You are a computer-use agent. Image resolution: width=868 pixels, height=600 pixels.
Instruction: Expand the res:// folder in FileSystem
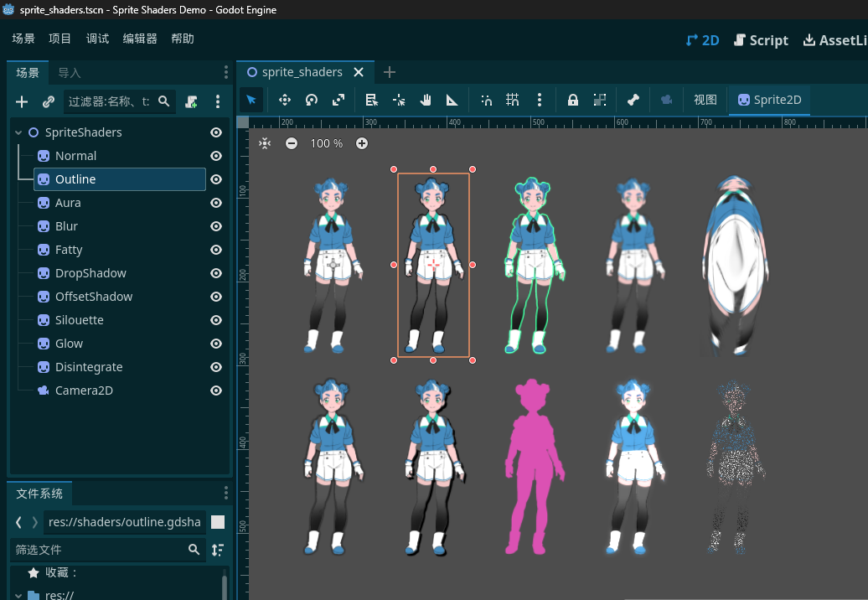[17, 595]
